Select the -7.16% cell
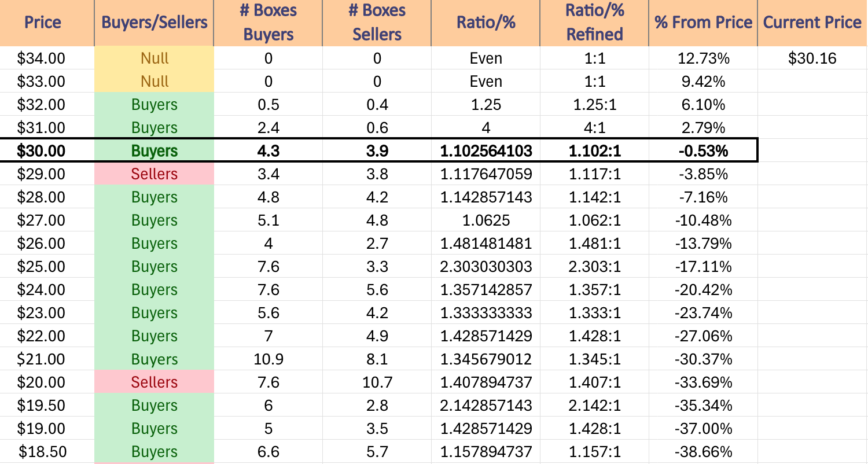Screen dimensions: 868x464 tap(703, 197)
